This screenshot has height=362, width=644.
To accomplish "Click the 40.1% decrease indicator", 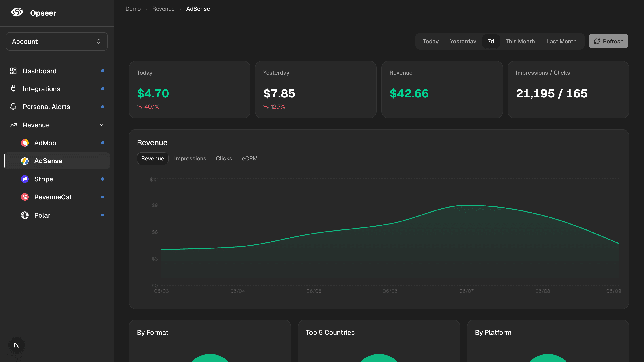I will coord(148,107).
